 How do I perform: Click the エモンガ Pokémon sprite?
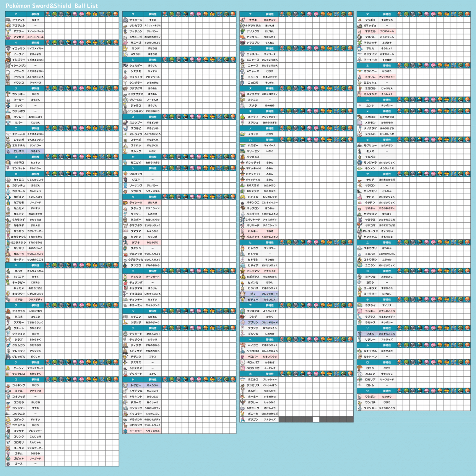click(8, 140)
